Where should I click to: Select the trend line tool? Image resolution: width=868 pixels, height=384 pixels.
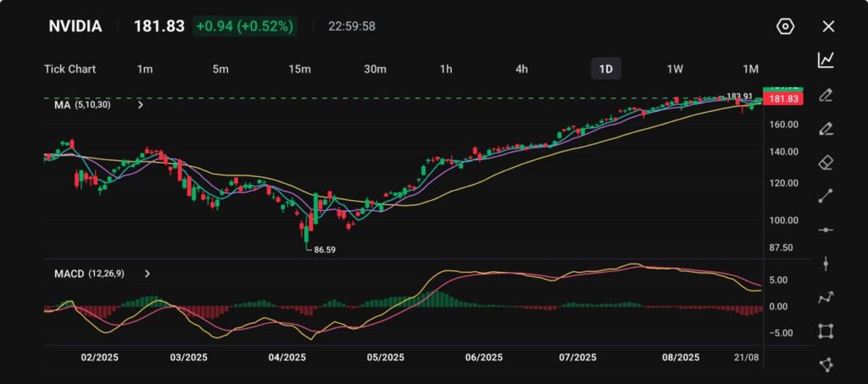tap(826, 196)
